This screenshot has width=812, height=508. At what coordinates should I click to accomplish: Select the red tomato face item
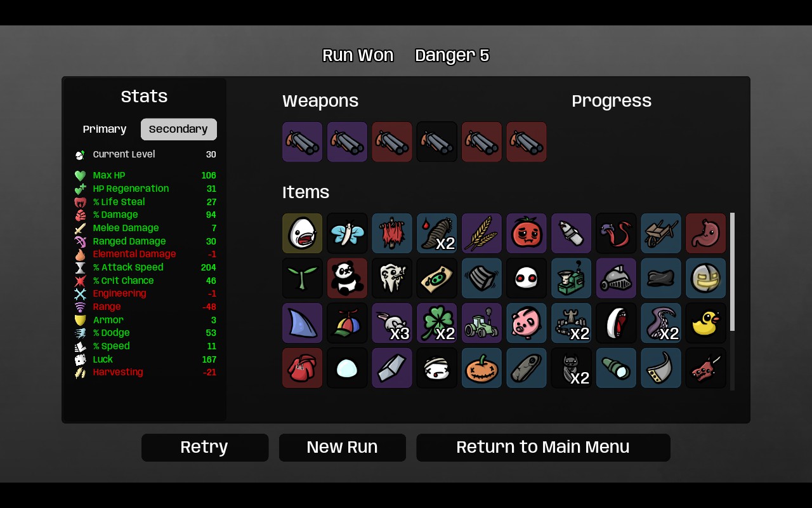click(x=527, y=233)
